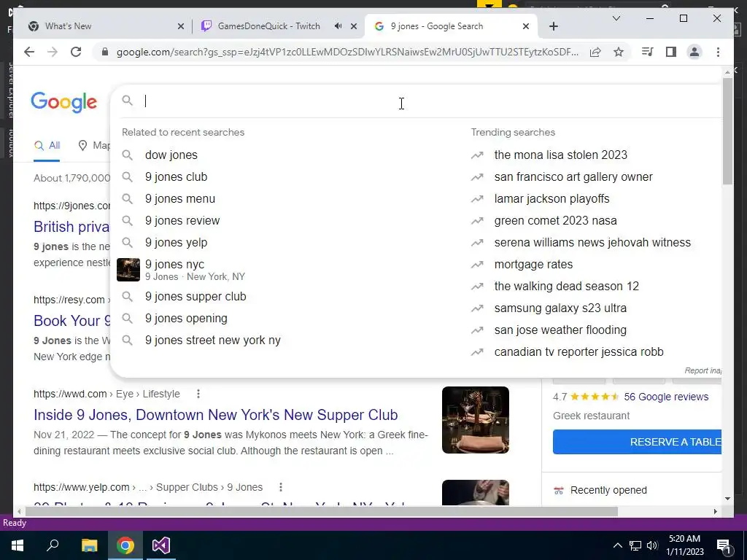Share this page from the address bar

pyautogui.click(x=595, y=52)
